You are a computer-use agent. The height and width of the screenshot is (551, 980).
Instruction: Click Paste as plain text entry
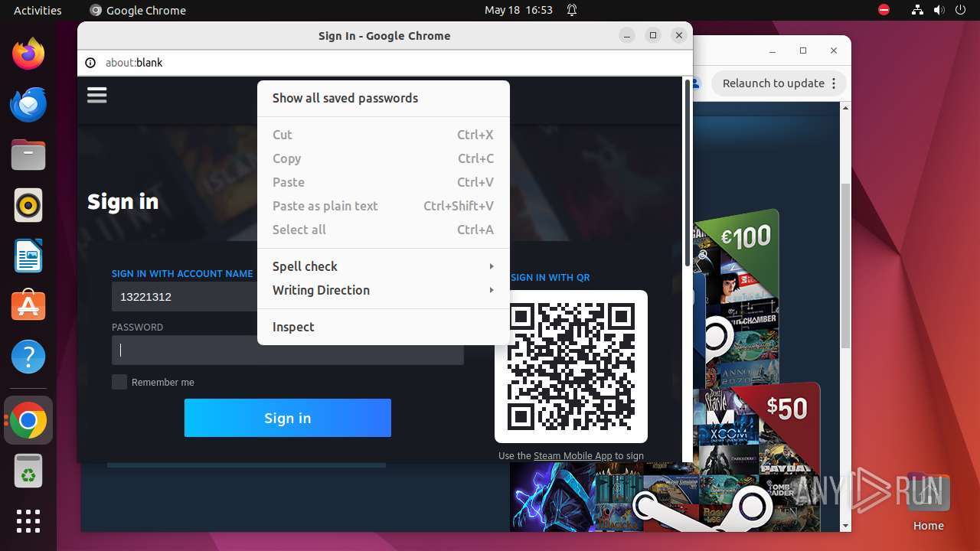click(384, 206)
